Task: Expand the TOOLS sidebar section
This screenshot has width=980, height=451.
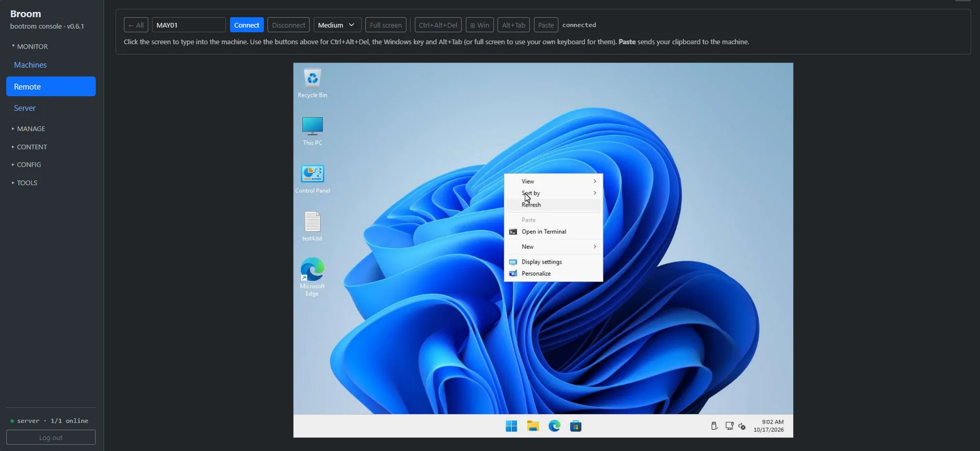Action: pyautogui.click(x=24, y=183)
